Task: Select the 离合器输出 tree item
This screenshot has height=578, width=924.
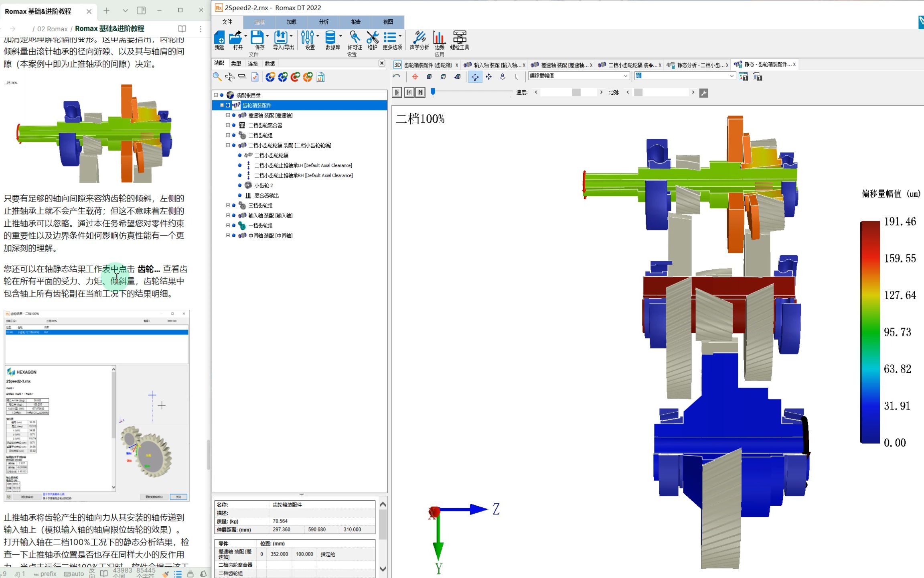Action: [266, 195]
